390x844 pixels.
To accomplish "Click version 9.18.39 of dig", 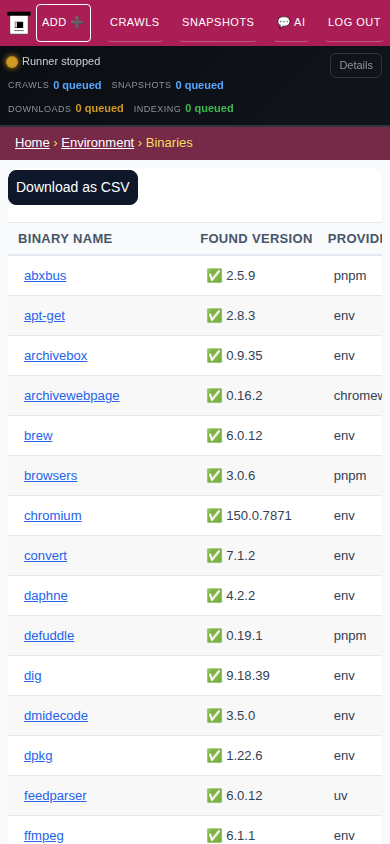I will point(248,676).
